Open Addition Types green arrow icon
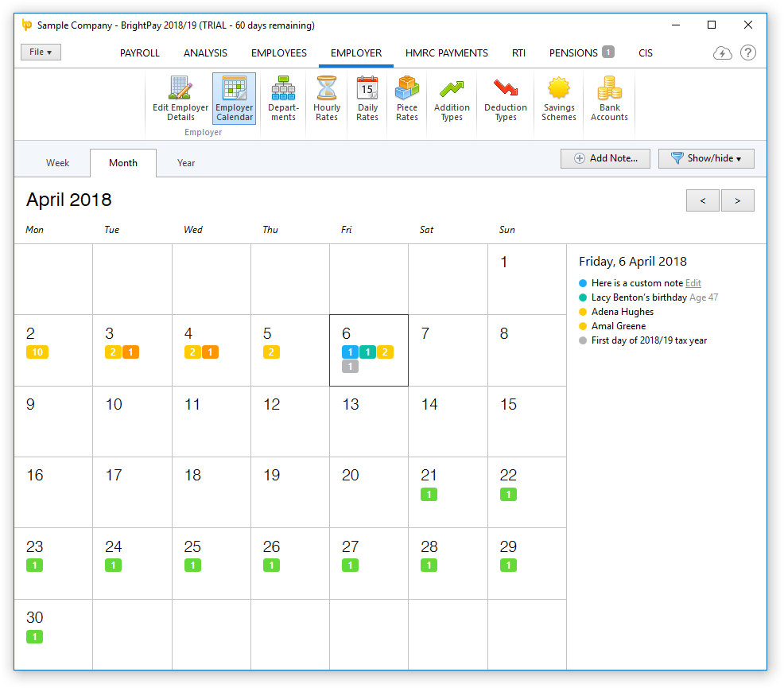Screen dimensions: 784x688 452,99
